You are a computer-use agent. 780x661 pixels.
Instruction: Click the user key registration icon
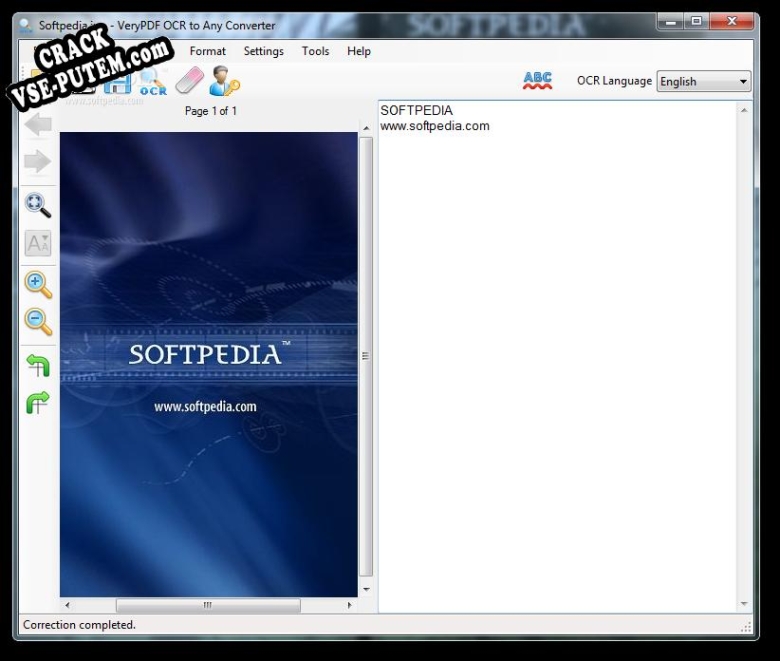click(x=224, y=81)
